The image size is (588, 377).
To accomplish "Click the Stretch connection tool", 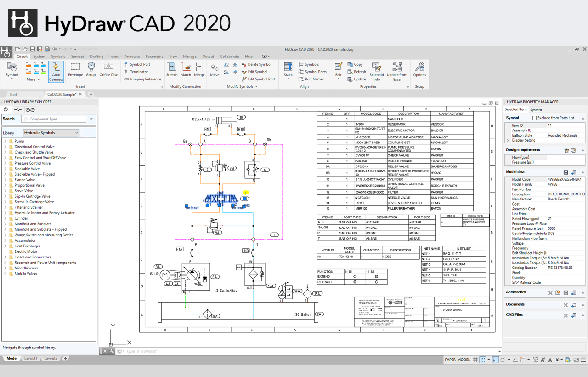I will coord(172,69).
